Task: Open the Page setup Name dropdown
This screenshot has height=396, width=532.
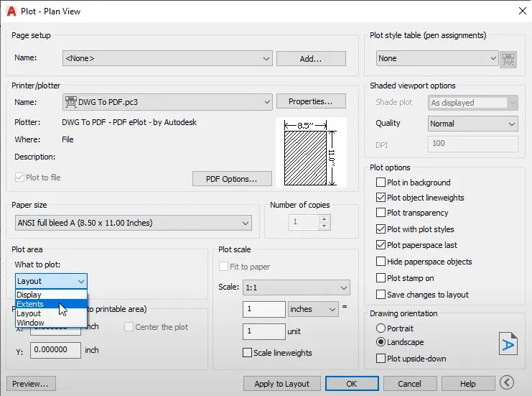Action: tap(167, 58)
